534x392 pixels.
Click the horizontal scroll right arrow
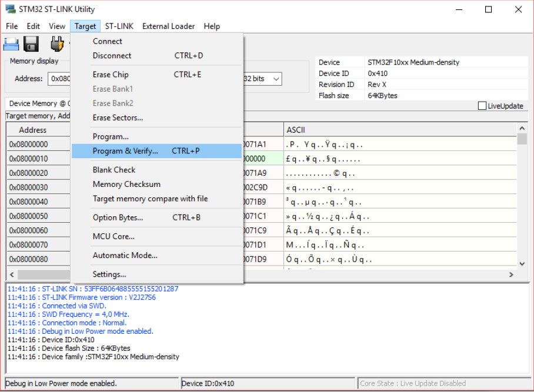[x=511, y=274]
